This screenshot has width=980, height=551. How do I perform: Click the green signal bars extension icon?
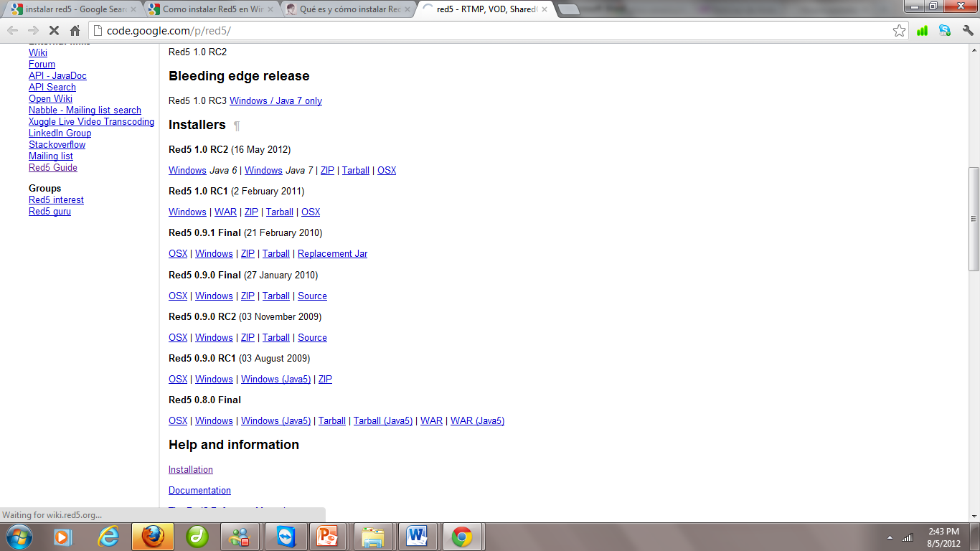click(923, 31)
